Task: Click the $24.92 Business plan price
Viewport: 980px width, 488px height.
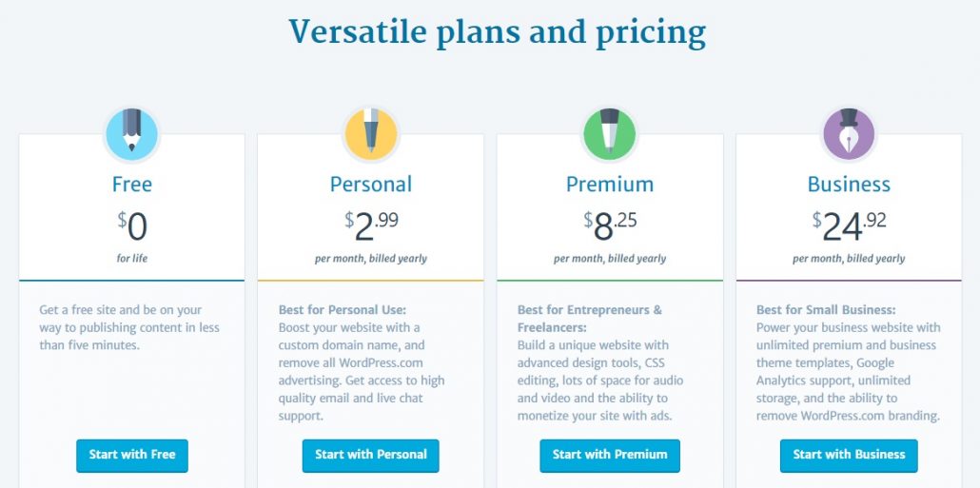Action: click(x=849, y=226)
